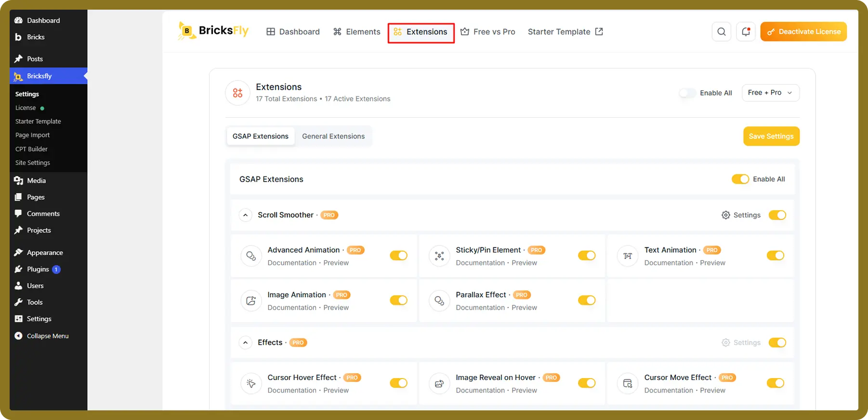Click the Text Animation card icon

point(628,256)
